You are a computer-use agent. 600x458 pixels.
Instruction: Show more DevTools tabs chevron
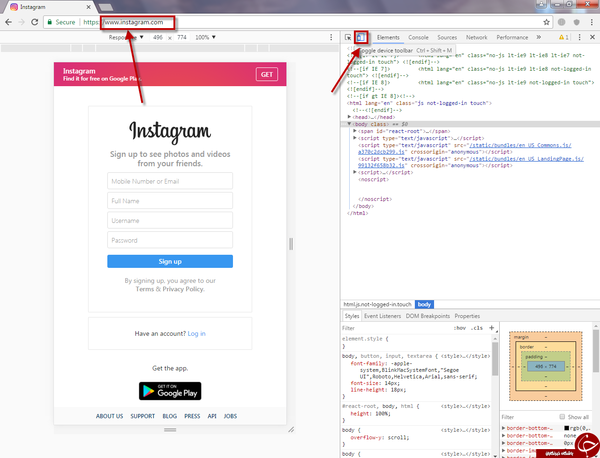[539, 37]
